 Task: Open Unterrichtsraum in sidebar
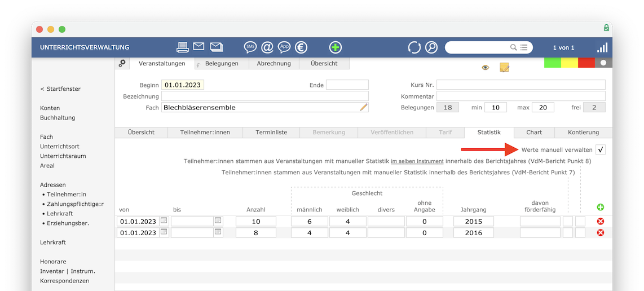coord(63,156)
